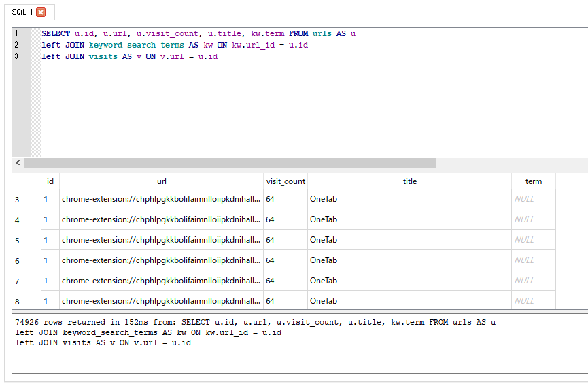Click the editor's left scroll arrow

pos(18,163)
